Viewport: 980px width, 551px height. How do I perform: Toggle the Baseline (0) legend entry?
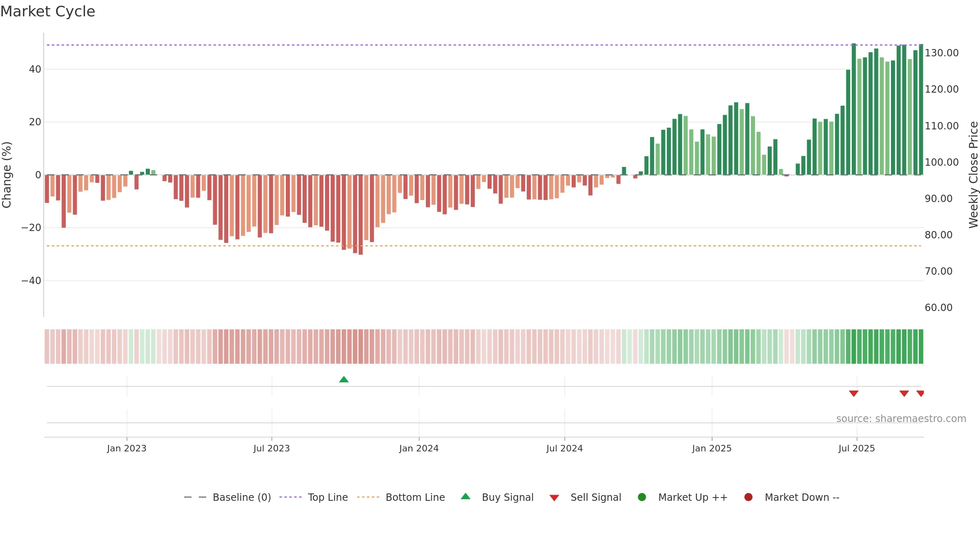coord(227,497)
